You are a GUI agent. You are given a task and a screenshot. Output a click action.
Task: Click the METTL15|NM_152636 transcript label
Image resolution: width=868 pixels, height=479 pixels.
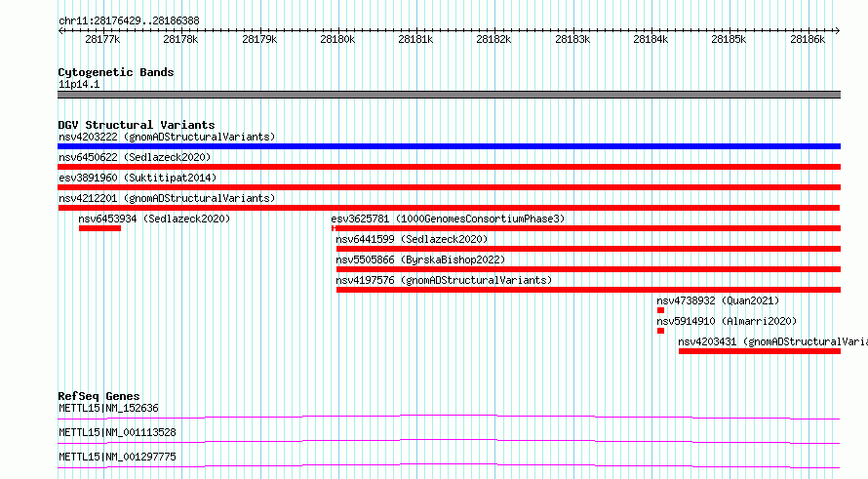click(108, 409)
